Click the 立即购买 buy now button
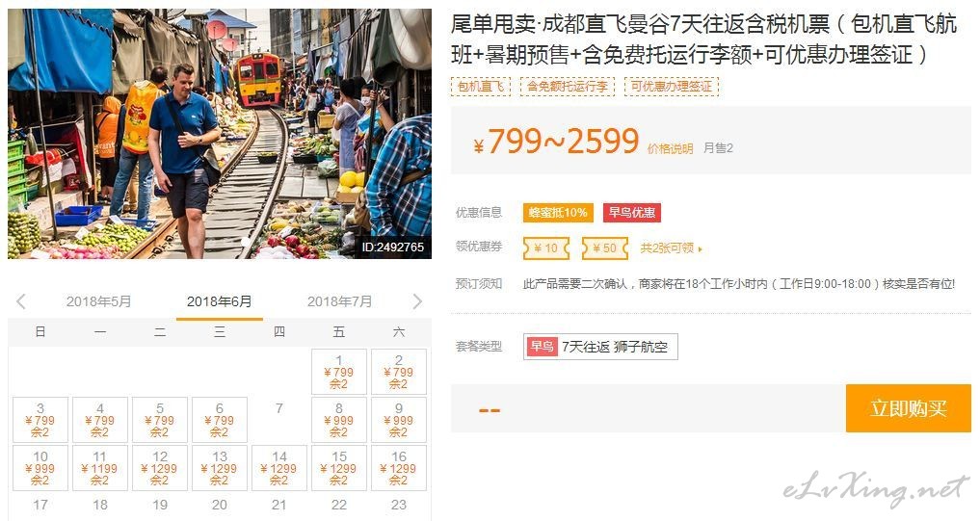Screen dimensions: 980x521 coord(908,408)
